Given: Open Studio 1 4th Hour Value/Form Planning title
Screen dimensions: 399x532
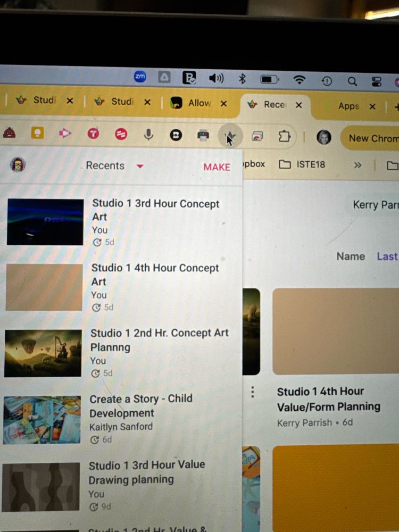Looking at the screenshot, I should (328, 398).
